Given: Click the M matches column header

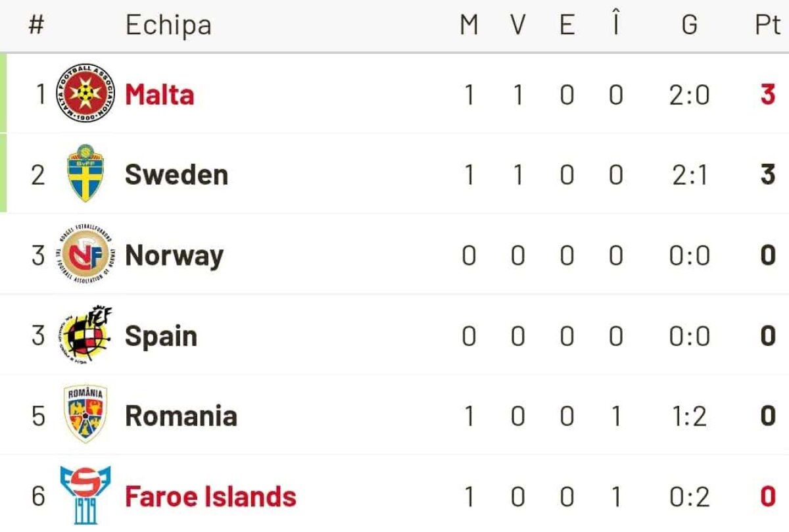Looking at the screenshot, I should 469,26.
